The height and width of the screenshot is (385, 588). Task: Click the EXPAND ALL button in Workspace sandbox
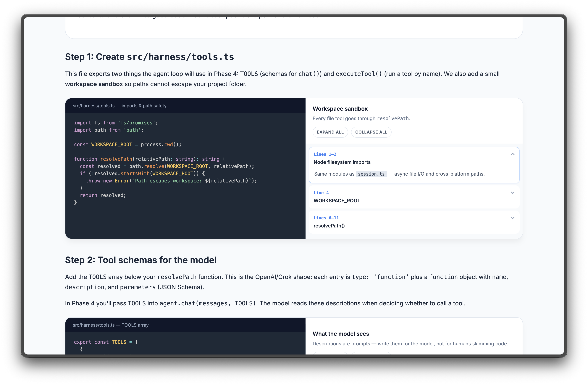(330, 132)
